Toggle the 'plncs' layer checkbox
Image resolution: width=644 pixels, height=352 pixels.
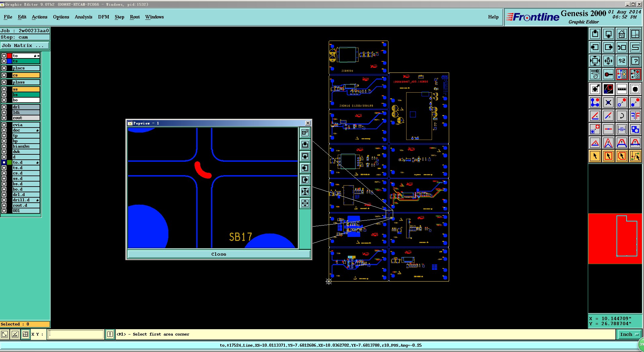pyautogui.click(x=4, y=68)
